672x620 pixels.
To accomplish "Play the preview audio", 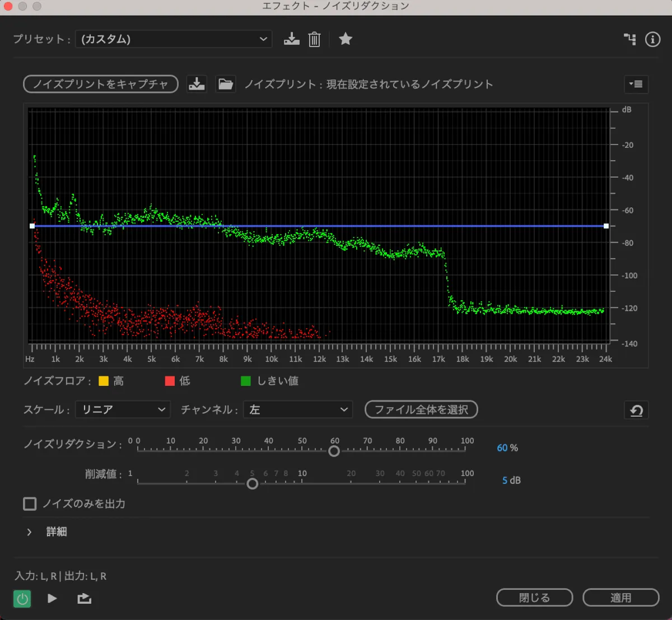I will coord(52,599).
